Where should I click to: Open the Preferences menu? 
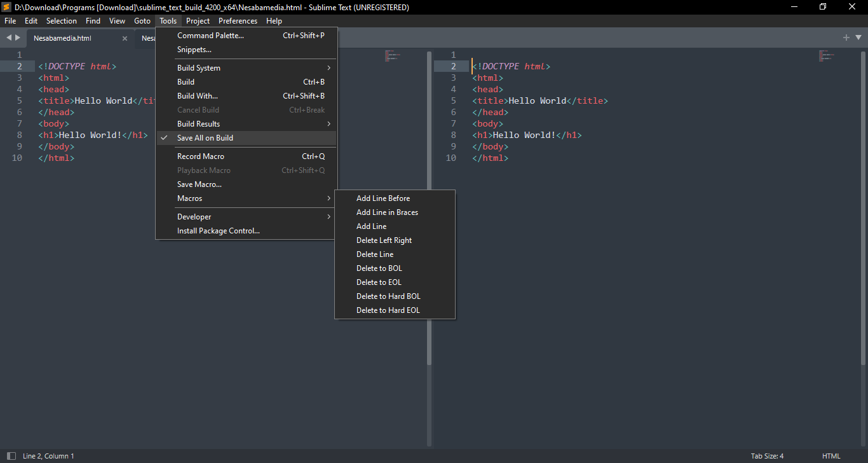[238, 21]
